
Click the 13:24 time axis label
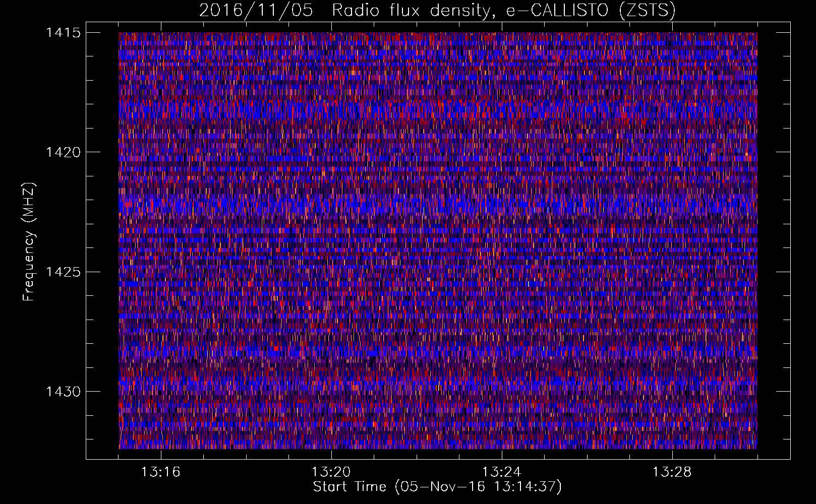(x=501, y=472)
